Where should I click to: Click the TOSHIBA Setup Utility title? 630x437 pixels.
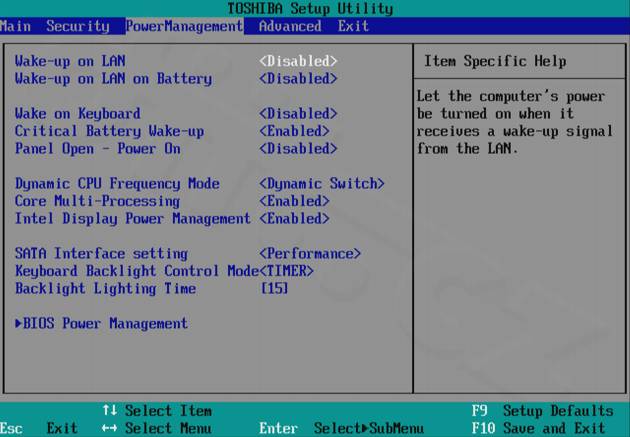[x=310, y=8]
